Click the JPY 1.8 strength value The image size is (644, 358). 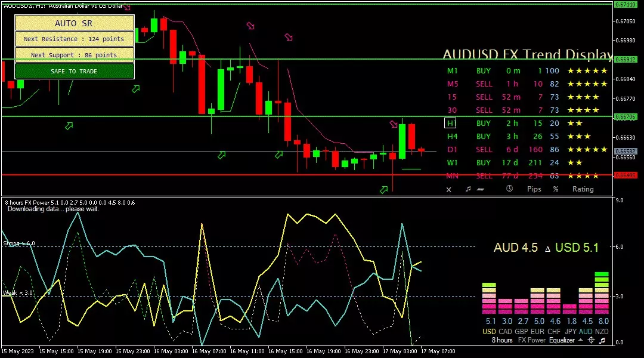point(571,322)
